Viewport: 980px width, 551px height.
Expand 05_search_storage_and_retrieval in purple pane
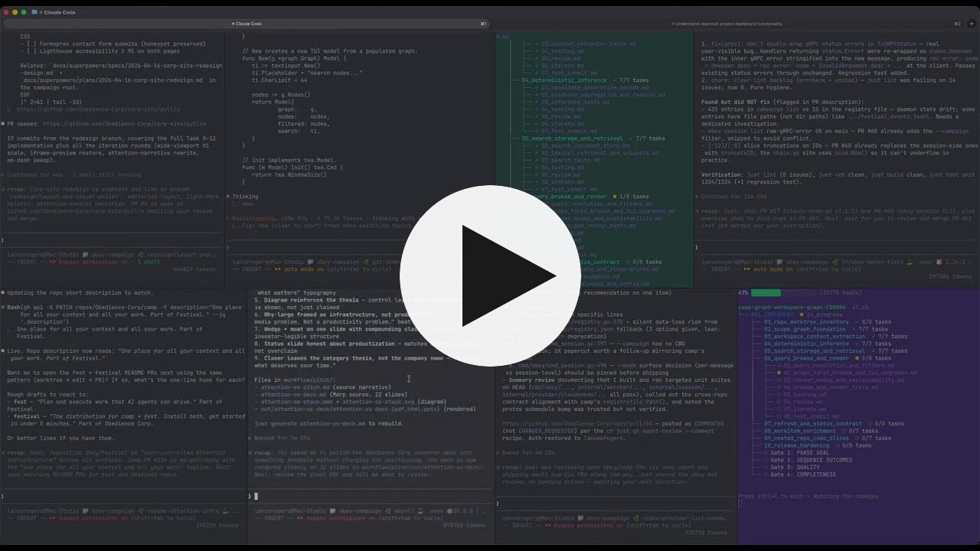point(816,351)
